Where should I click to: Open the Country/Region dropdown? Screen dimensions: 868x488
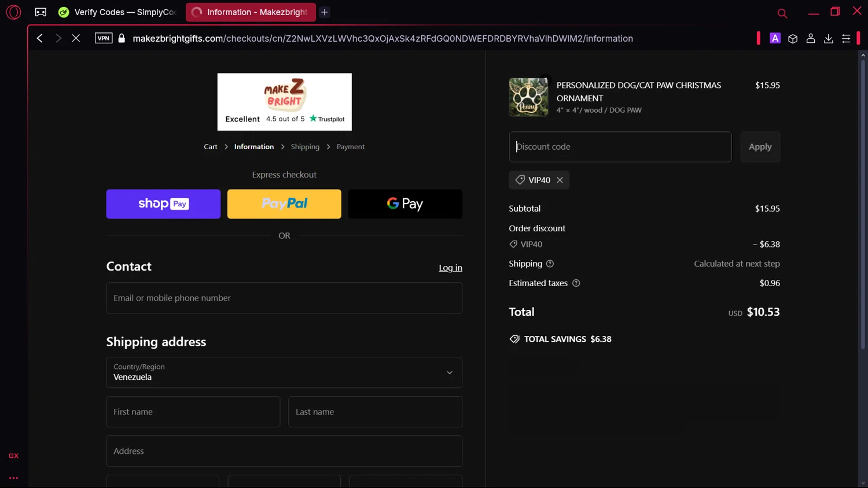click(x=284, y=372)
